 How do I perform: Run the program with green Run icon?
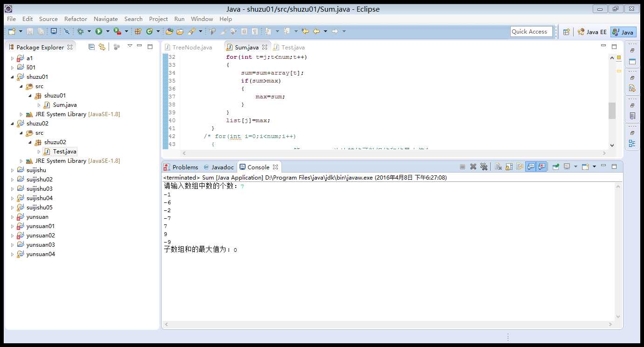click(x=99, y=31)
